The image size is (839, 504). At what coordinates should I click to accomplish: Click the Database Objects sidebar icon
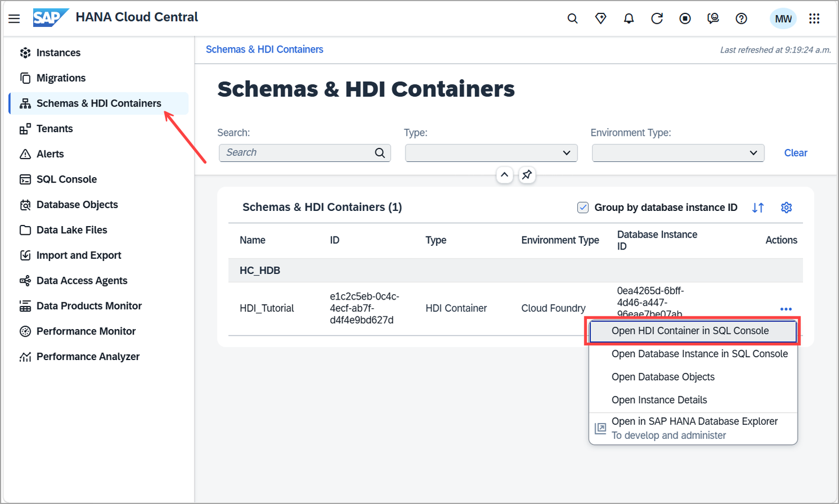(x=25, y=205)
